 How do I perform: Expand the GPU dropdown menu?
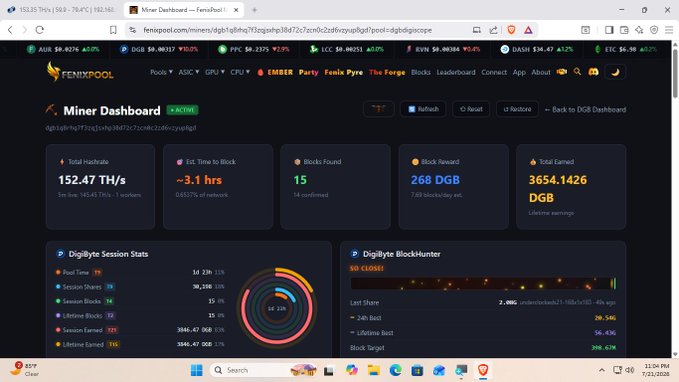pos(215,72)
